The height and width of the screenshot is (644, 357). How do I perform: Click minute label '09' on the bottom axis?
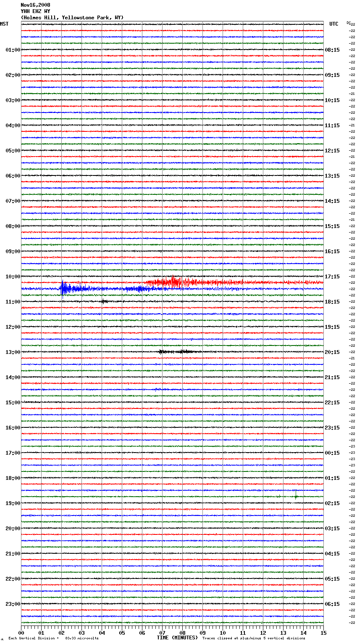click(x=202, y=633)
